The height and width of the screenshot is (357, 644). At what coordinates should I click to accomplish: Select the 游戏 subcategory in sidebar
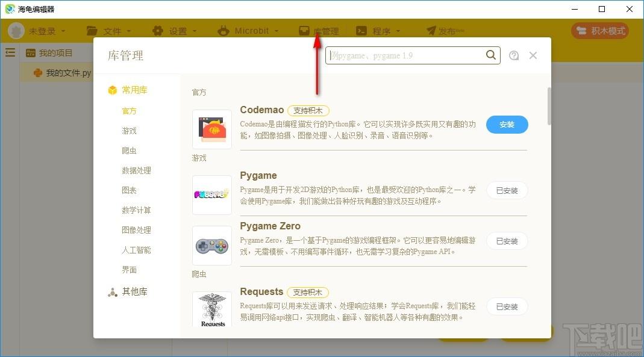[x=129, y=131]
